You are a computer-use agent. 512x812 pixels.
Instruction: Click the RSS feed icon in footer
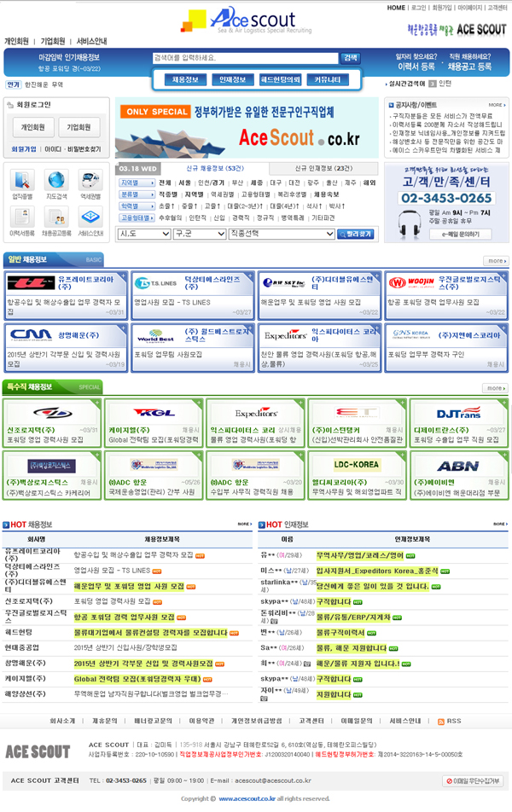[441, 722]
